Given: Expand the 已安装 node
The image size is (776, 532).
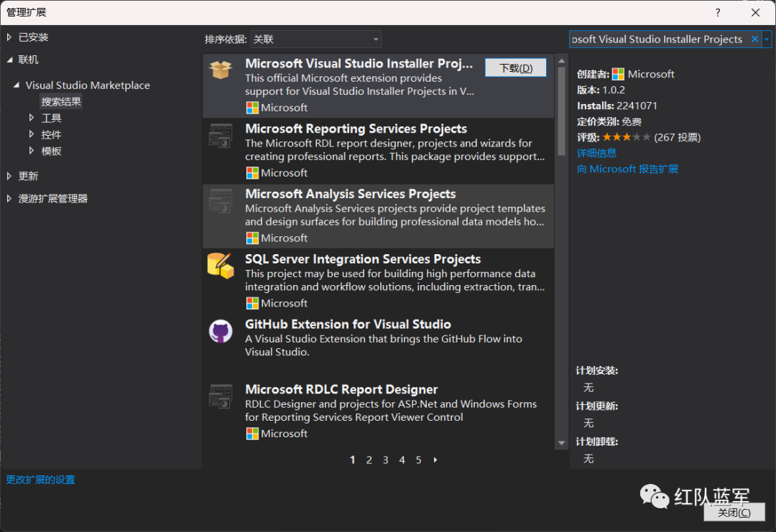Looking at the screenshot, I should [x=9, y=37].
